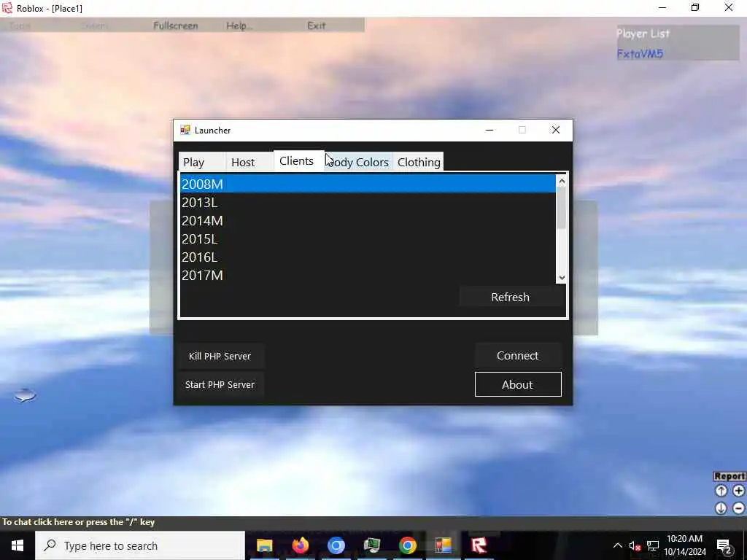Screen dimensions: 747x560
Task: Click the Start PHP Server button
Action: coord(220,385)
